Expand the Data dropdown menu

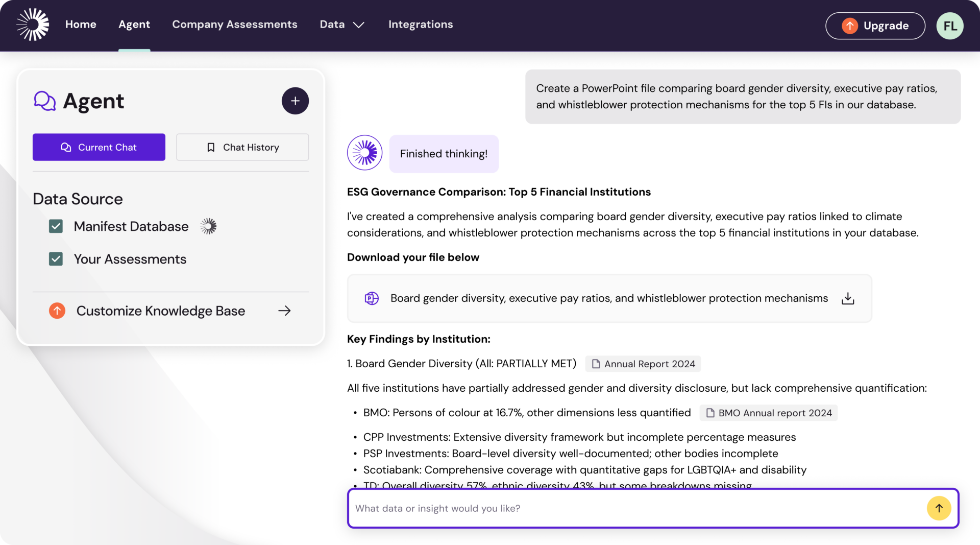(x=341, y=25)
